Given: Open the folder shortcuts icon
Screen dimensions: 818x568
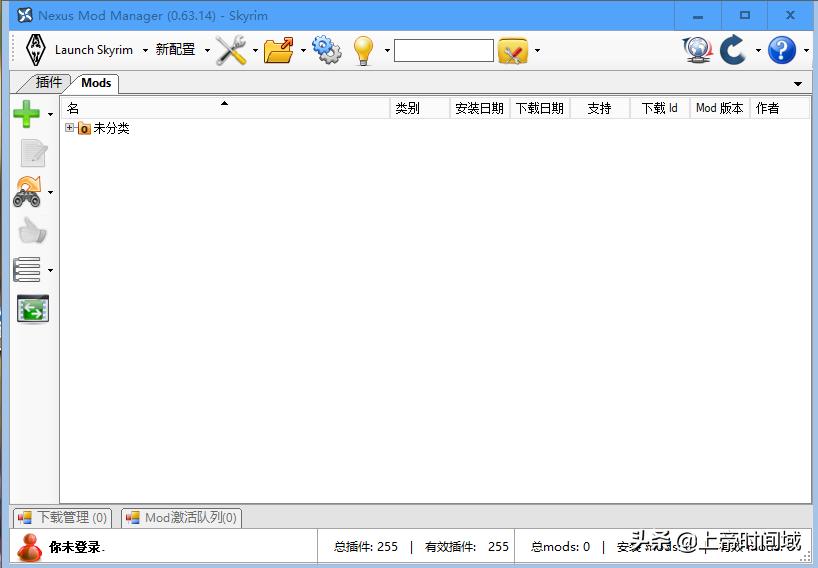Looking at the screenshot, I should 279,51.
